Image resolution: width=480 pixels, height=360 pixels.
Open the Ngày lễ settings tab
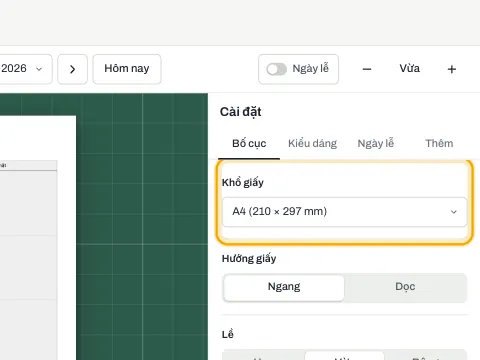(x=376, y=144)
